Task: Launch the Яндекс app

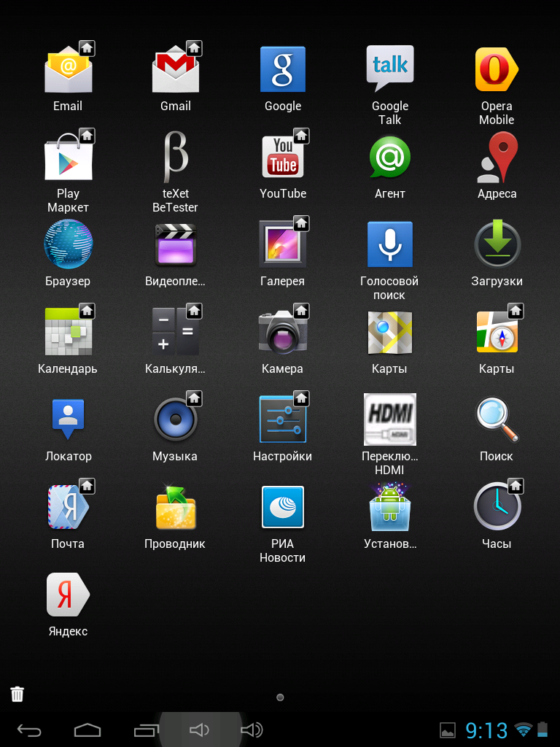Action: [x=68, y=595]
